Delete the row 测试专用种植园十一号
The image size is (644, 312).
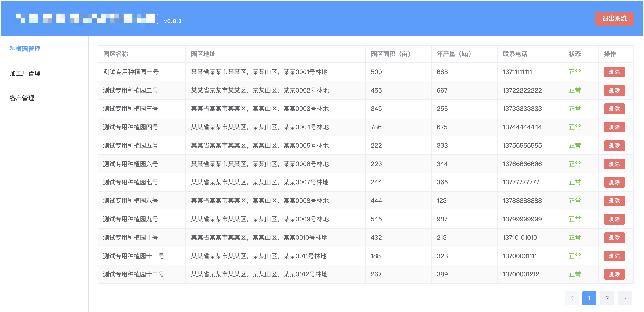click(x=614, y=256)
